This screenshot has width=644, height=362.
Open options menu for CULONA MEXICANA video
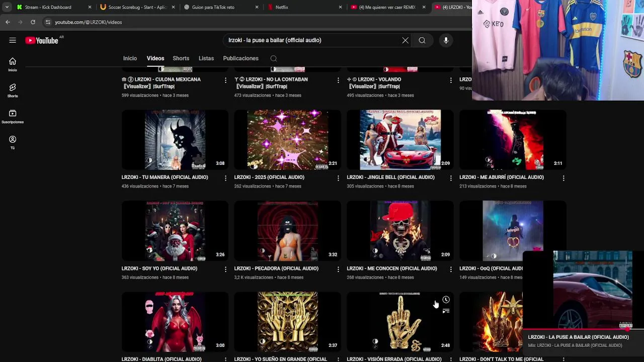tap(225, 80)
